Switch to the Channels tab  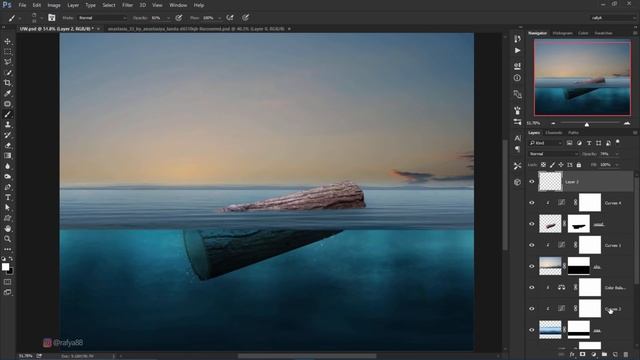[554, 133]
